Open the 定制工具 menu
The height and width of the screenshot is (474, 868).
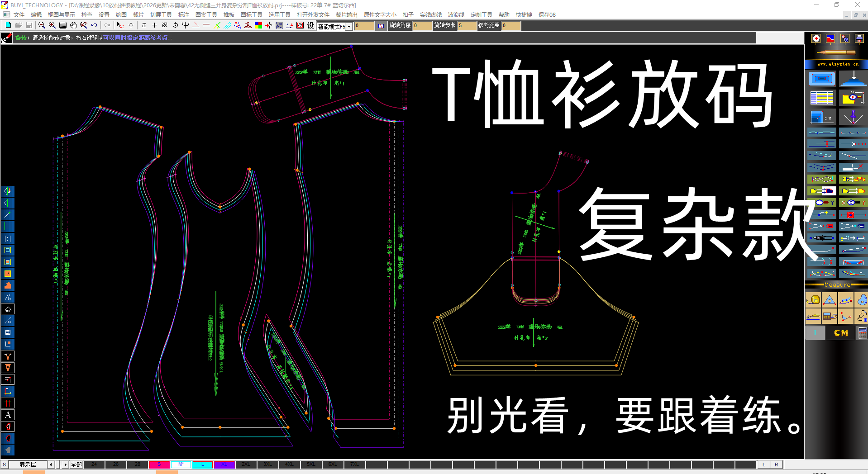482,15
